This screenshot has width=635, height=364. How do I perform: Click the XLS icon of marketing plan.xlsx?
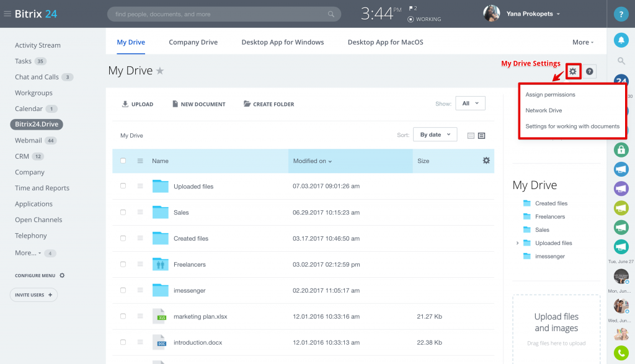[159, 316]
